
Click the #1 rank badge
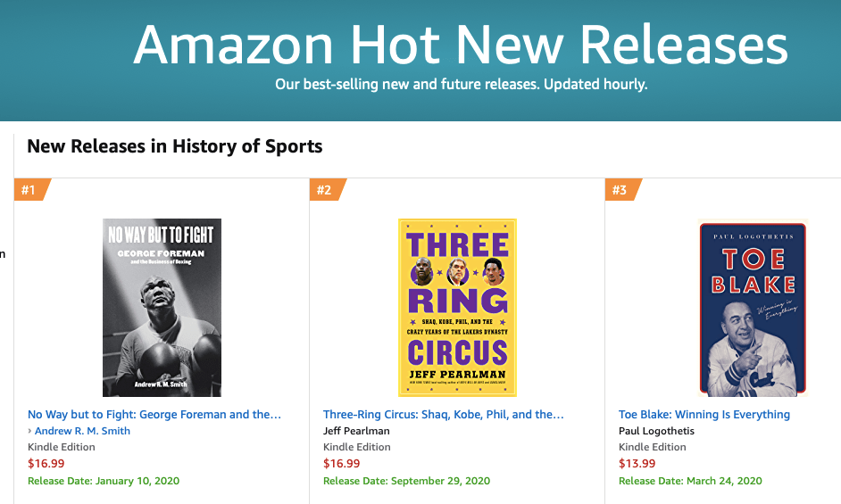[29, 190]
